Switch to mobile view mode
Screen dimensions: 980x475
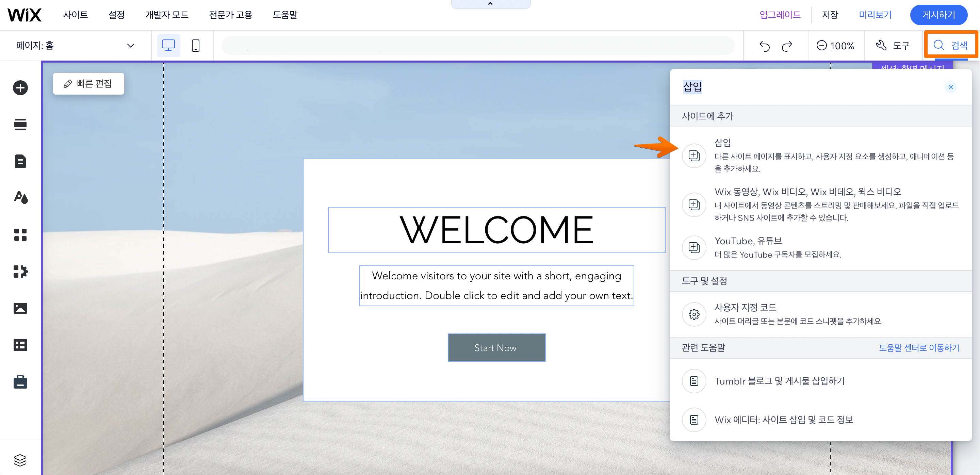[196, 46]
